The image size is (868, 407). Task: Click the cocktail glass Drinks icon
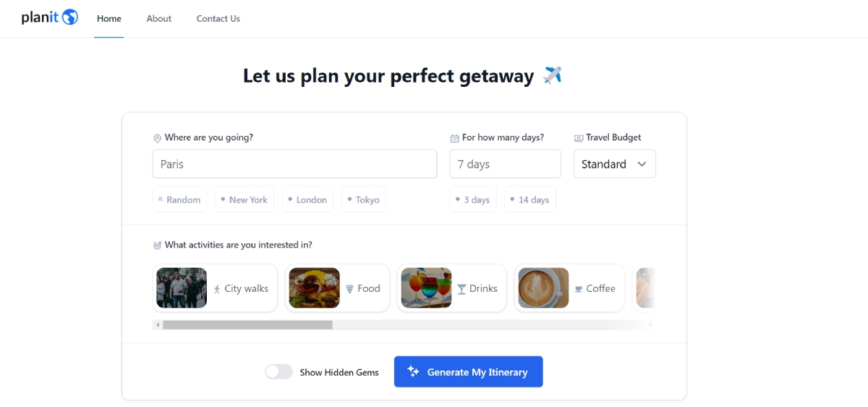(461, 289)
